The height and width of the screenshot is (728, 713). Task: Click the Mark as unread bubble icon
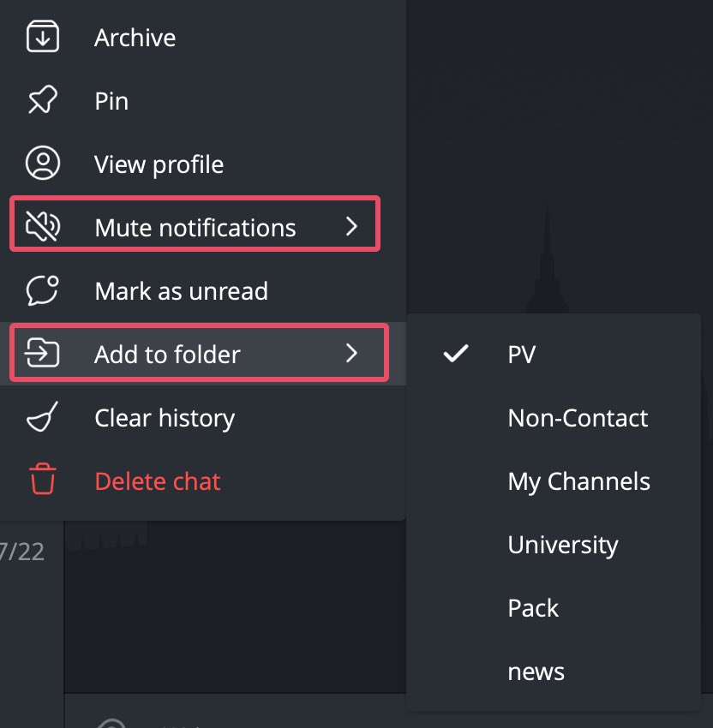tap(42, 290)
